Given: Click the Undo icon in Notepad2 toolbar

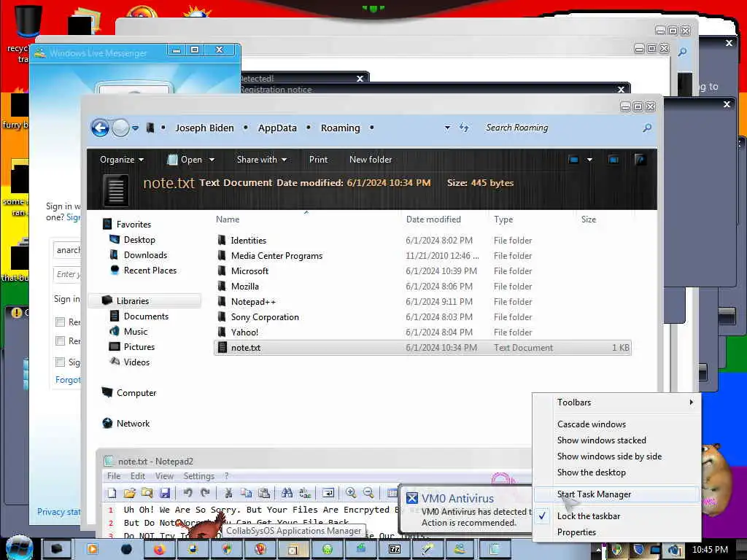Looking at the screenshot, I should tap(187, 493).
